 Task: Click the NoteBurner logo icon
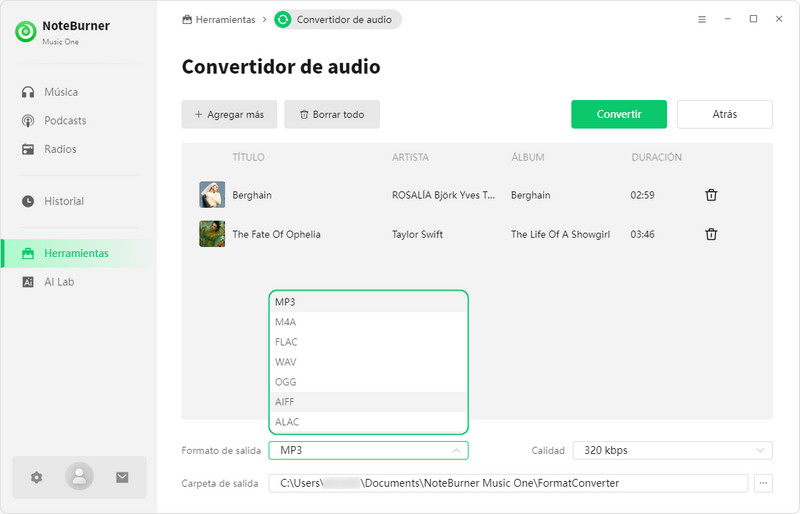(x=26, y=32)
